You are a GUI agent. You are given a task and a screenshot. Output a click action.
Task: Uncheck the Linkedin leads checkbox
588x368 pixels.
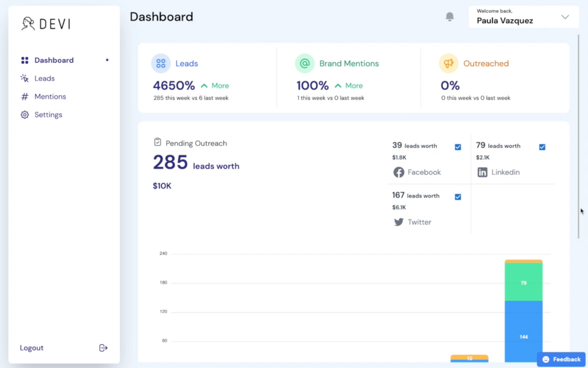coord(542,147)
